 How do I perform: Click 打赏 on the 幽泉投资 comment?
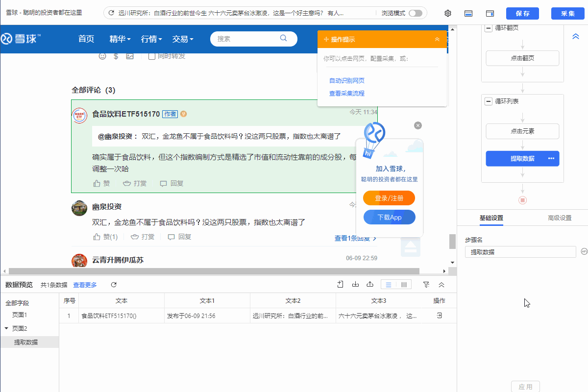(143, 237)
